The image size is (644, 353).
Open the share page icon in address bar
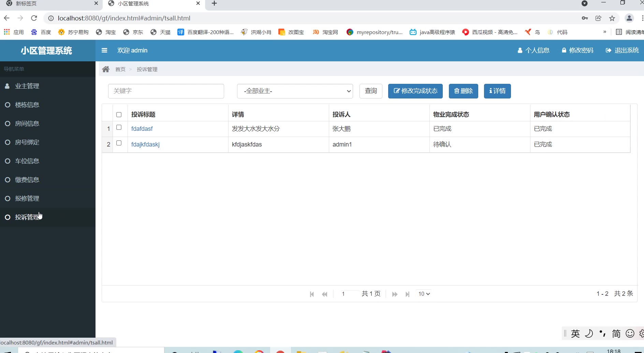[598, 18]
